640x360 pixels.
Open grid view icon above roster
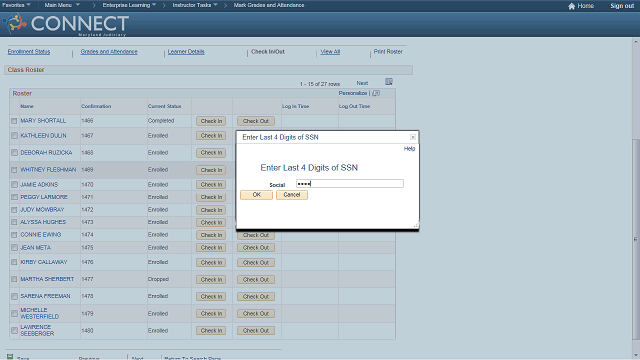coord(389,82)
